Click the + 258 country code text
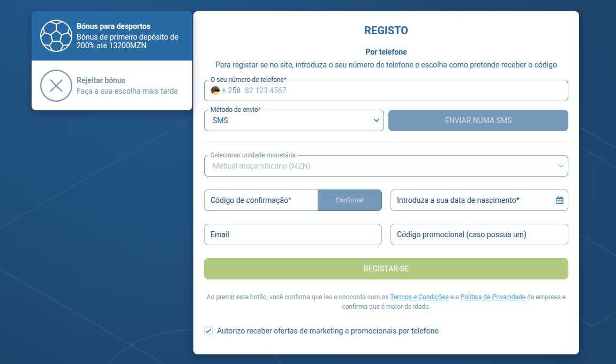Screen dimensions: 616x364 coord(231,90)
